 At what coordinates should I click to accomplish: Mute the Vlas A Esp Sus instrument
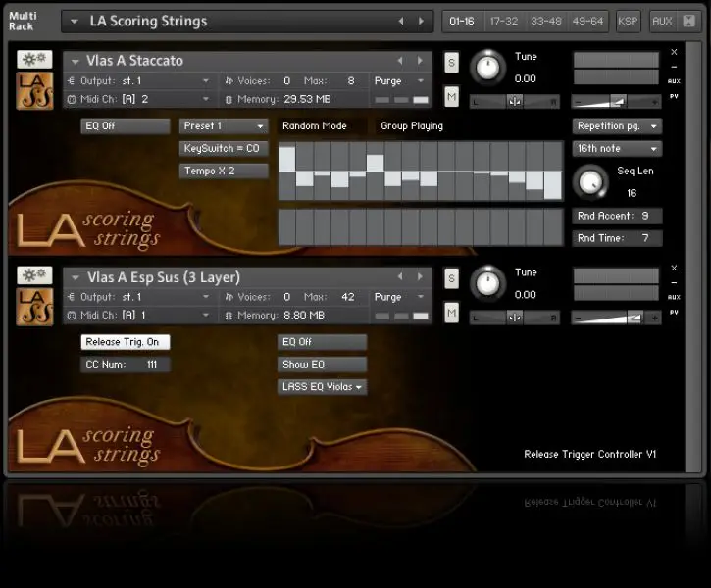(451, 312)
